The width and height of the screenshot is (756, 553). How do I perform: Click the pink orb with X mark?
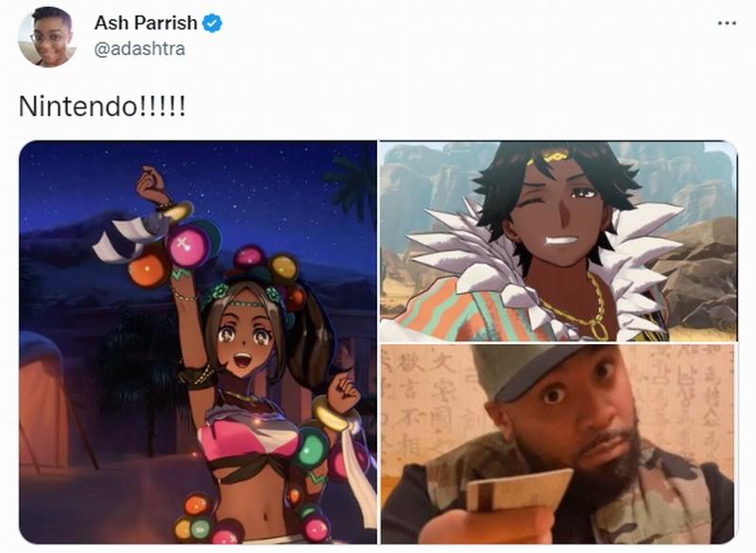tap(187, 246)
